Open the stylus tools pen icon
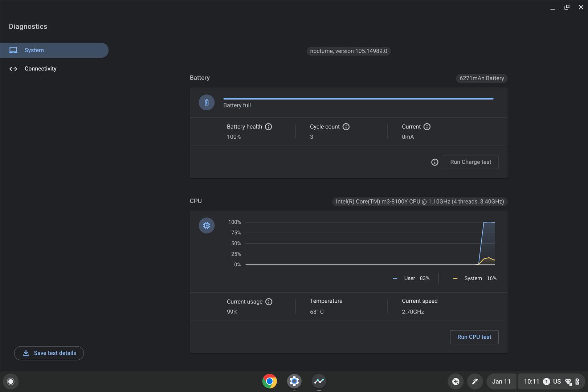 pos(474,381)
